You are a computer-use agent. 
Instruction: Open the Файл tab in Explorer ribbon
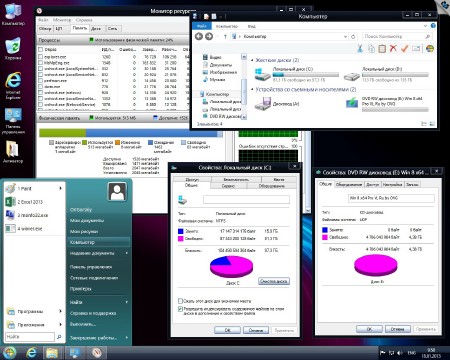point(202,26)
